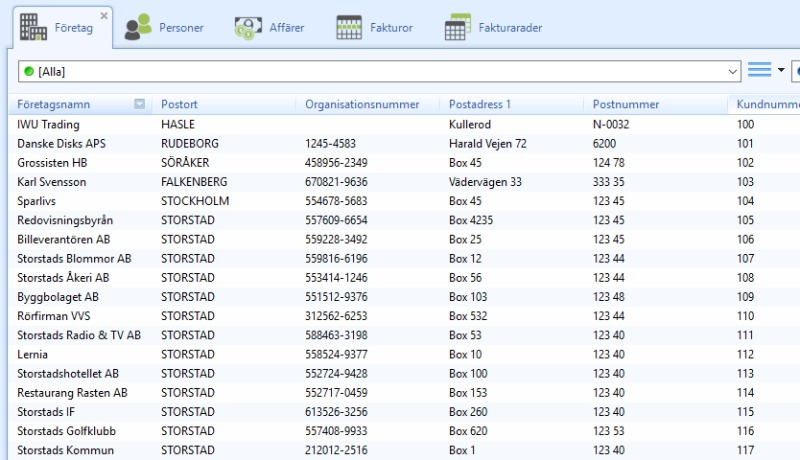This screenshot has height=460, width=800.
Task: Select the Lernia row
Action: 404,354
